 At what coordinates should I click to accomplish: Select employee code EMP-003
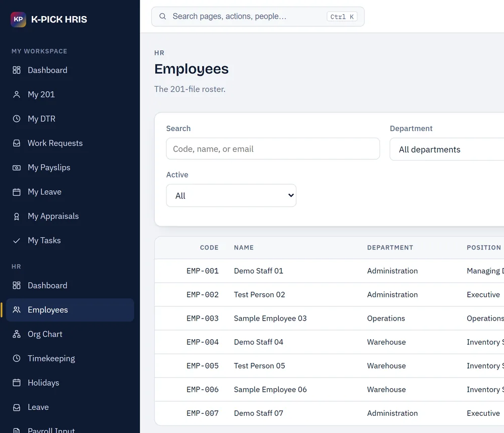[203, 319]
